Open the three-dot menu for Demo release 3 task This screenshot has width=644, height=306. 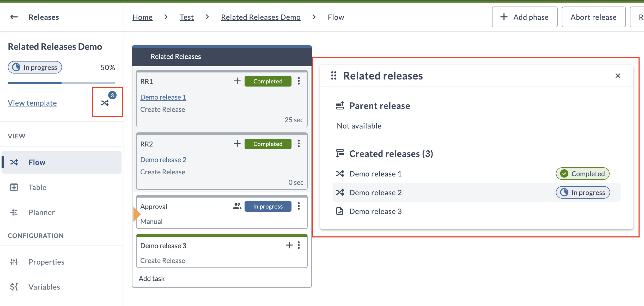point(299,245)
